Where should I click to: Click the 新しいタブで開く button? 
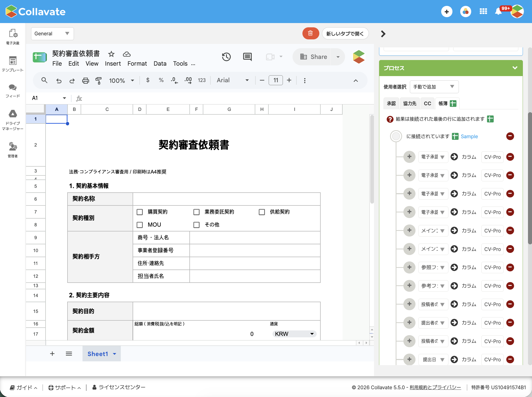345,33
